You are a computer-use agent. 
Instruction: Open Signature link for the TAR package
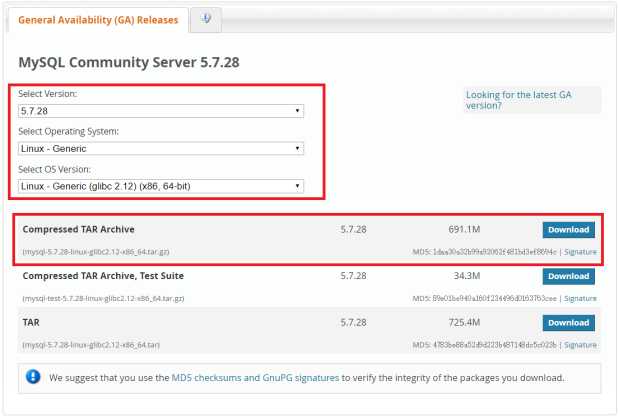point(580,345)
